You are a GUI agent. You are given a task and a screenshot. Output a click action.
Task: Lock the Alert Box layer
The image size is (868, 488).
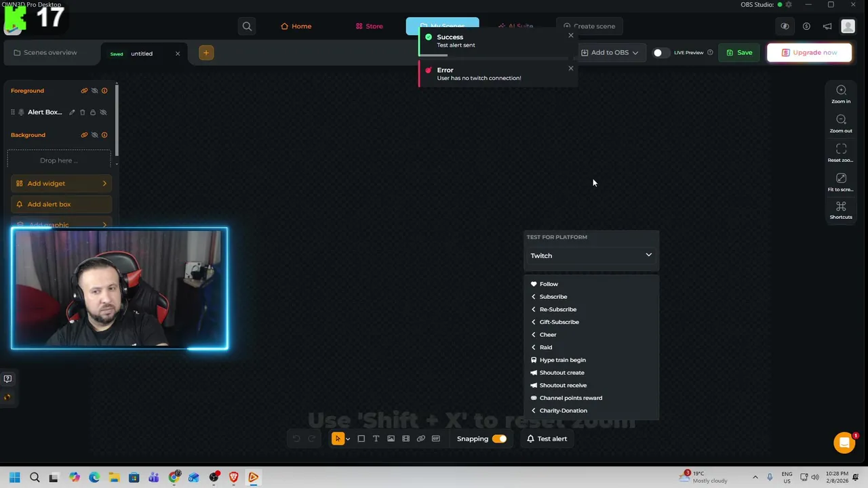pos(93,112)
